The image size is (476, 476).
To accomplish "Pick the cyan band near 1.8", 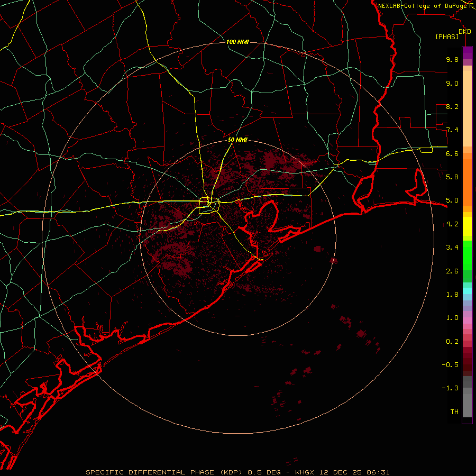I will (x=467, y=291).
